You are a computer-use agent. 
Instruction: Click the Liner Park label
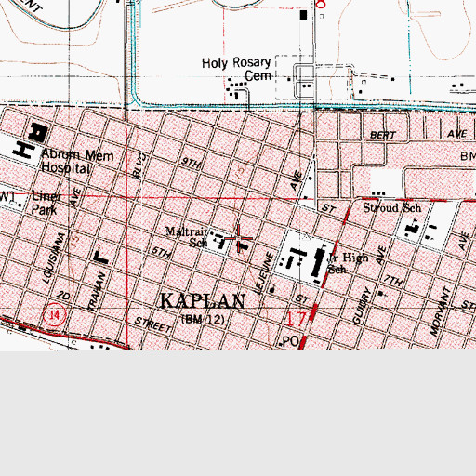46,203
